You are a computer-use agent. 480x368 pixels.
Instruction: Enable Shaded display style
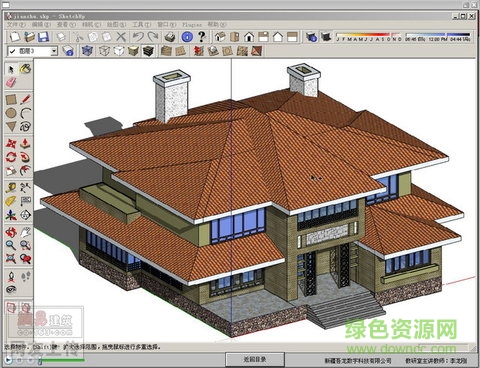pyautogui.click(x=133, y=51)
